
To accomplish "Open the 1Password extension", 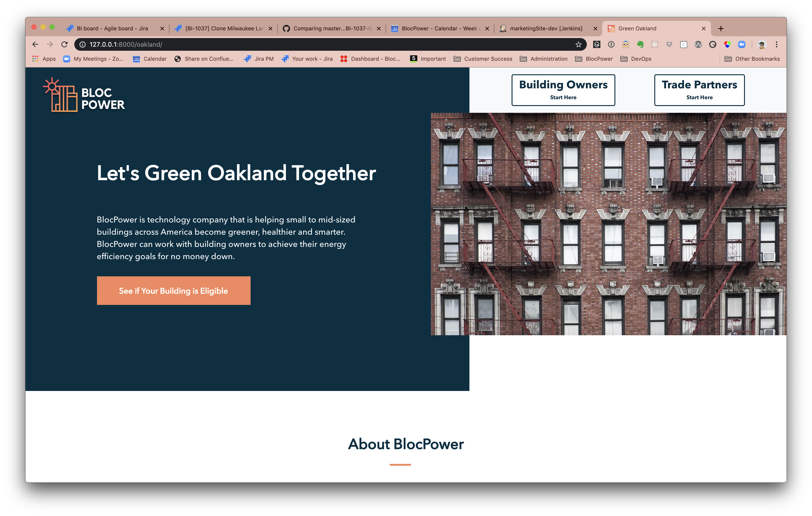I will point(611,44).
